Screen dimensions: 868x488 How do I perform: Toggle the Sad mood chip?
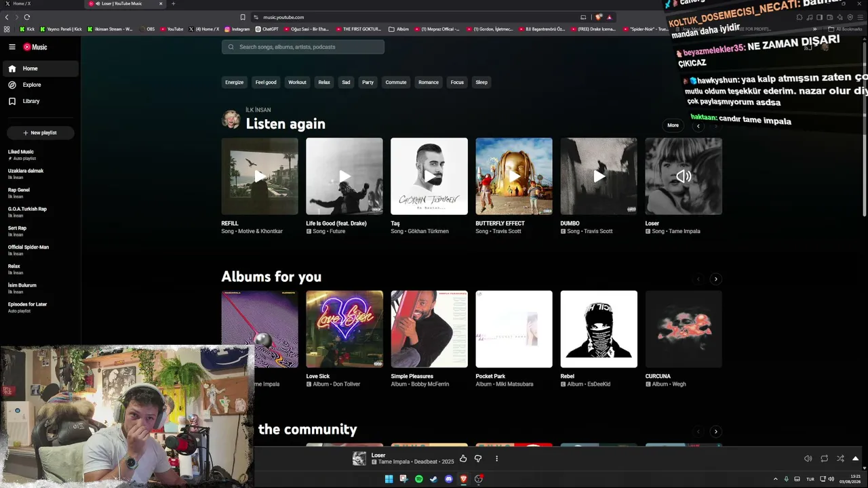click(x=346, y=82)
